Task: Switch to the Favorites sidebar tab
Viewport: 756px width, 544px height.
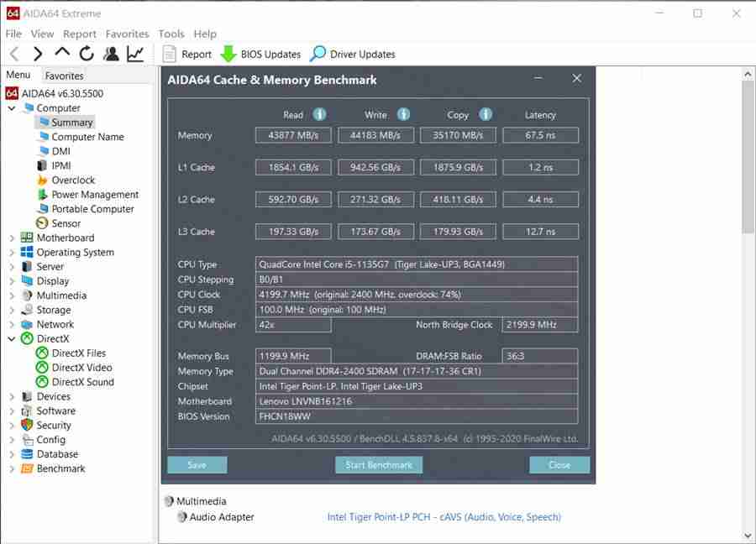Action: pos(64,76)
